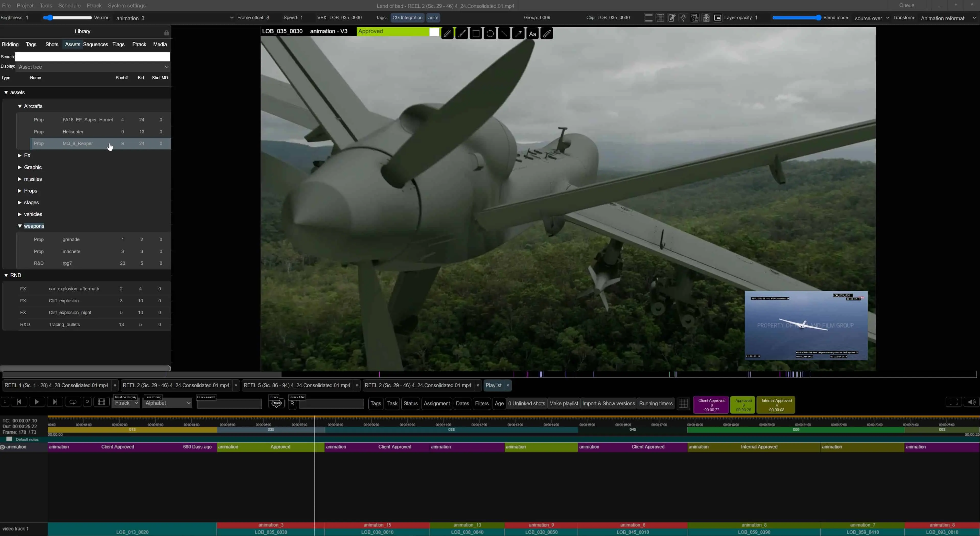Select the rectangle annotation tool
The image size is (980, 536).
(x=475, y=34)
